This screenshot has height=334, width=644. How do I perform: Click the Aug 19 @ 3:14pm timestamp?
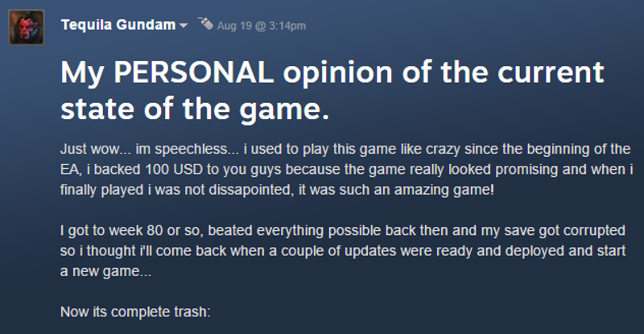click(261, 26)
